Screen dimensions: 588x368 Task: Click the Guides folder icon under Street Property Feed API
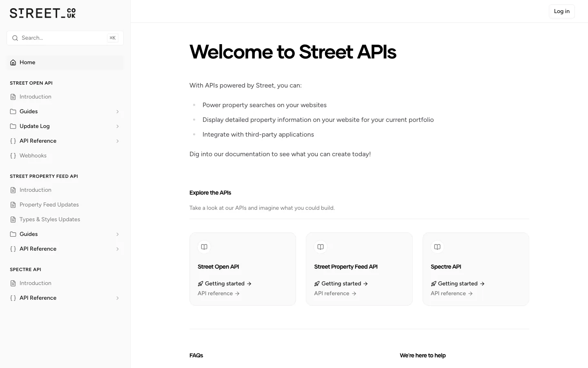tap(13, 234)
